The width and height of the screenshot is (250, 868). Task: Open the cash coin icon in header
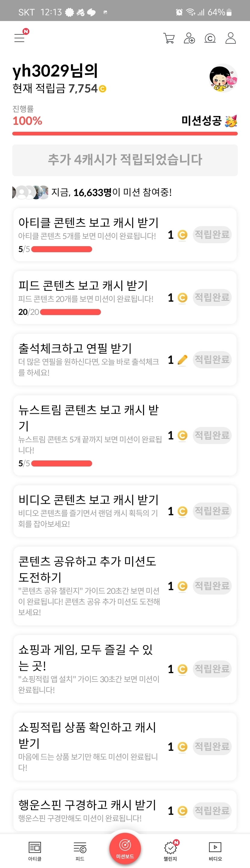click(x=210, y=38)
